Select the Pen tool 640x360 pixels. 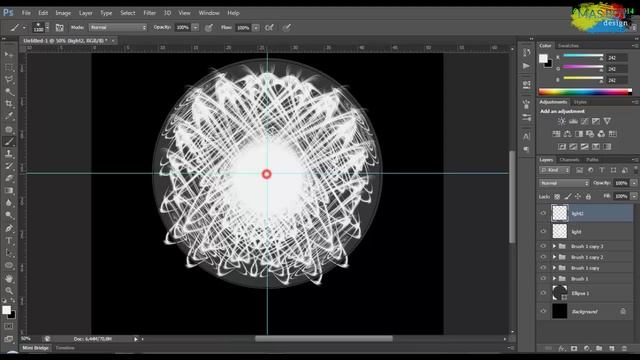pyautogui.click(x=9, y=228)
